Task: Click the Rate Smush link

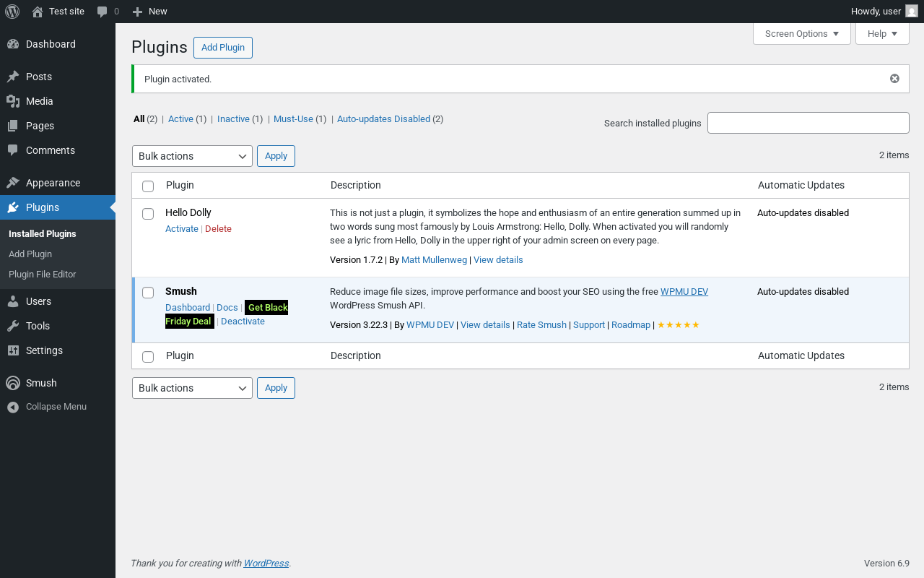Action: point(541,325)
